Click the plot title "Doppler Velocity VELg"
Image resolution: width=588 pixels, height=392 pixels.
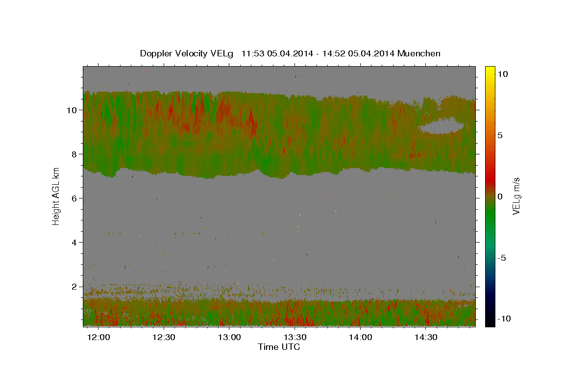(x=188, y=53)
